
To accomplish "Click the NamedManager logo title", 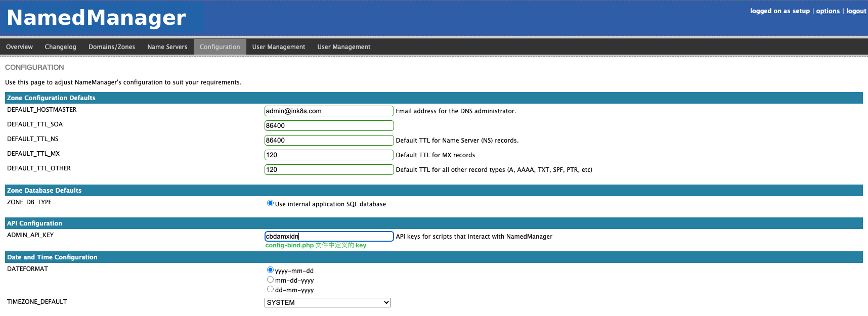I will coord(97,18).
